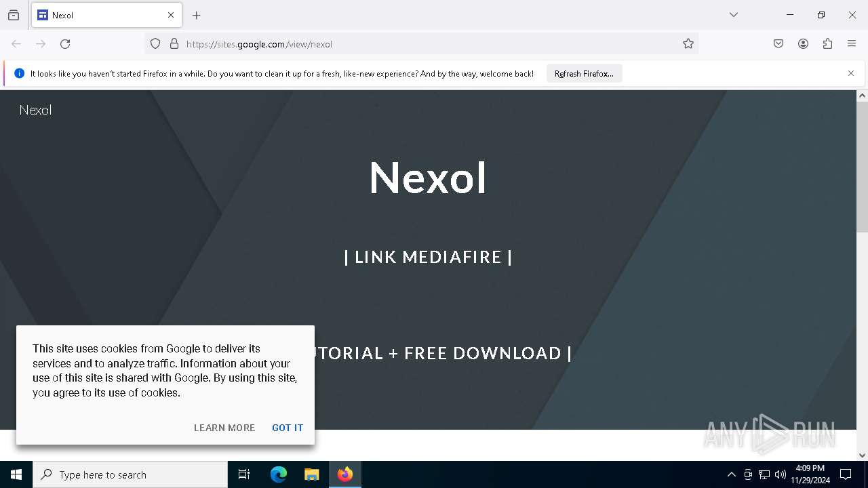The height and width of the screenshot is (488, 868).
Task: Go back with the back arrow
Action: [16, 44]
